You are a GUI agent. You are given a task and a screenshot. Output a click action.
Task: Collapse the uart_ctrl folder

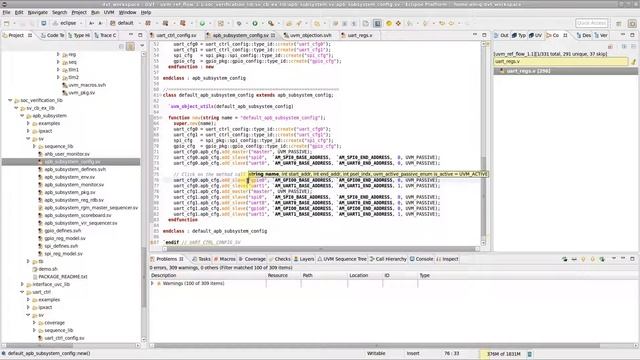click(x=22, y=292)
